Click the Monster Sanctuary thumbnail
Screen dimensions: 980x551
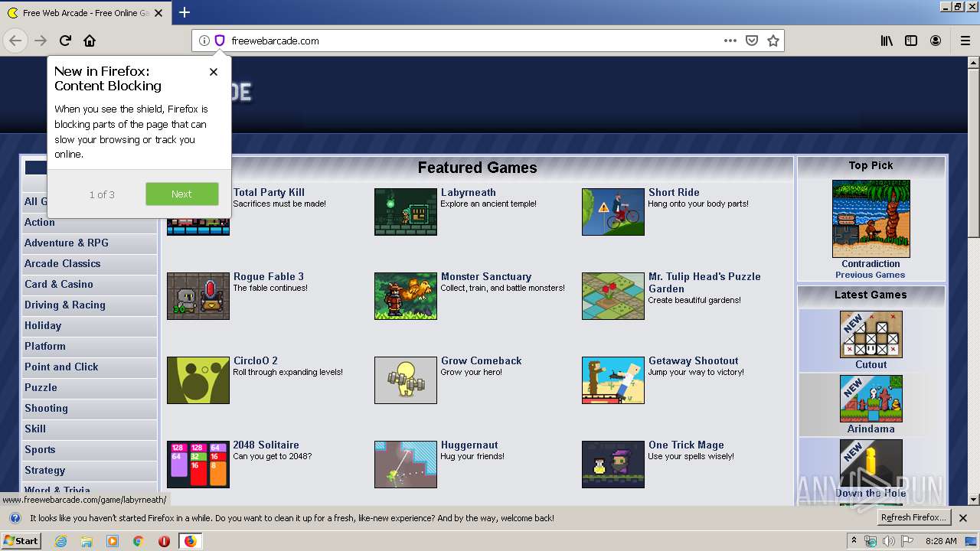[406, 296]
